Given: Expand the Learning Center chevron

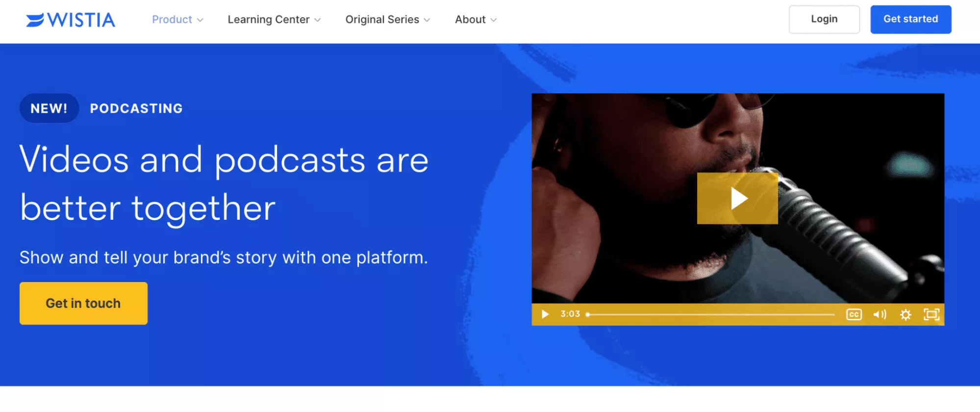Looking at the screenshot, I should pyautogui.click(x=318, y=20).
